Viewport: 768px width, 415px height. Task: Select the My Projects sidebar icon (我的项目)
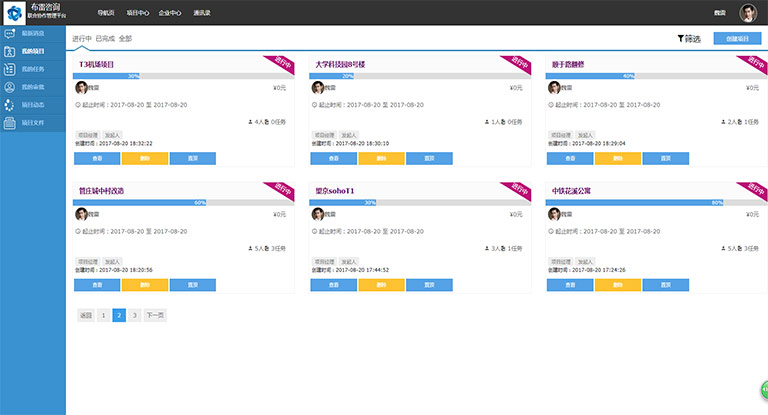click(x=9, y=51)
